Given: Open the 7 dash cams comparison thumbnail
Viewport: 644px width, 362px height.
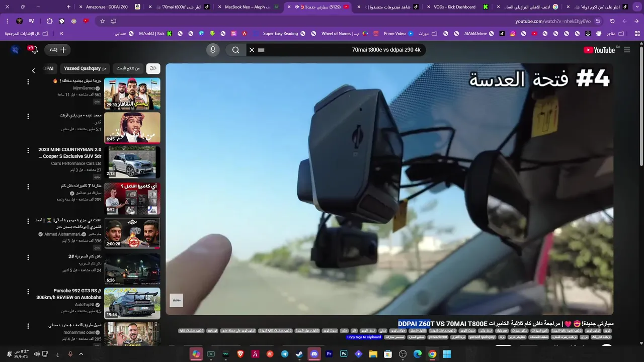Looking at the screenshot, I should click(x=132, y=199).
